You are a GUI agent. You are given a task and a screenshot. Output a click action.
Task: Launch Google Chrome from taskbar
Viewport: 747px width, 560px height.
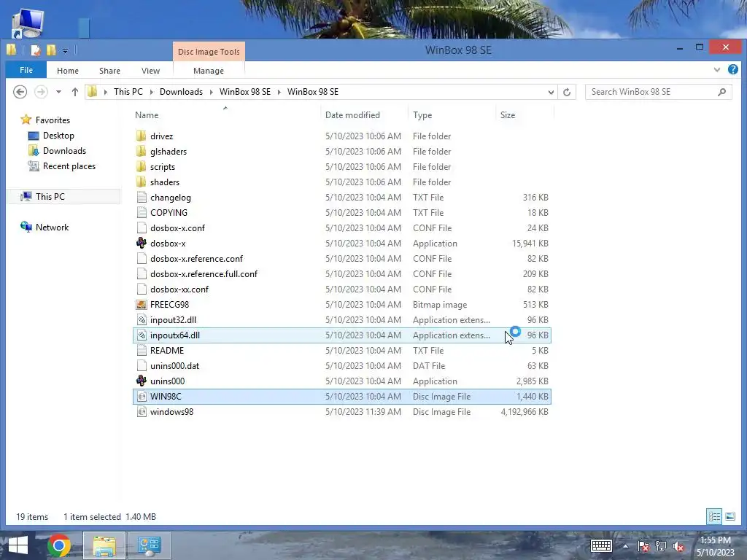(59, 545)
